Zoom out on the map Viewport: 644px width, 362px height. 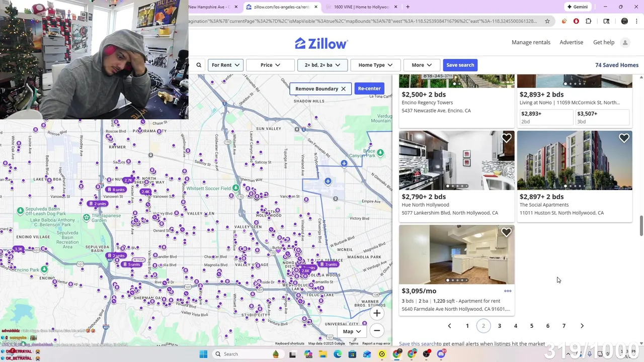coord(377,330)
